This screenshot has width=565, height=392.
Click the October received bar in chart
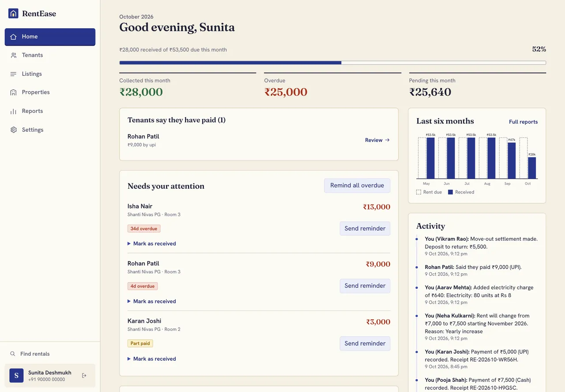532,168
